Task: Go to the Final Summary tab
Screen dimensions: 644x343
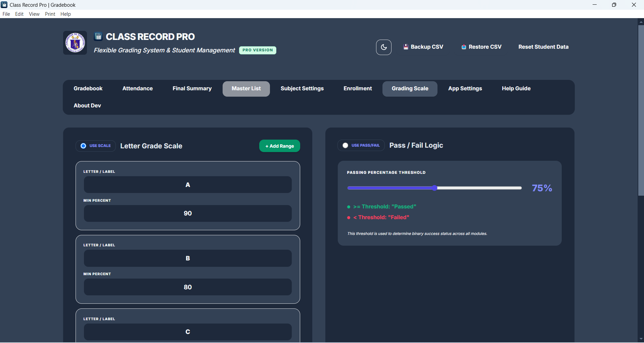Action: [x=192, y=89]
